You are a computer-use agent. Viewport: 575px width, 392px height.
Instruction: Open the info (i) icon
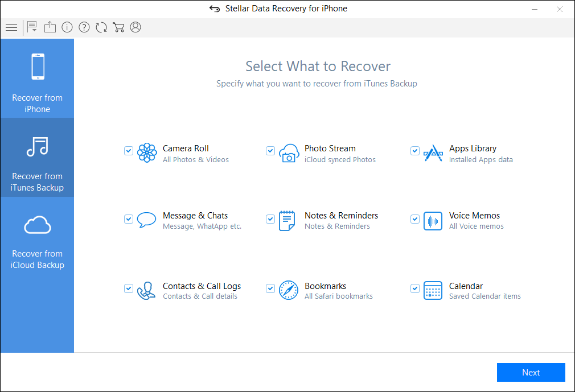(x=67, y=27)
